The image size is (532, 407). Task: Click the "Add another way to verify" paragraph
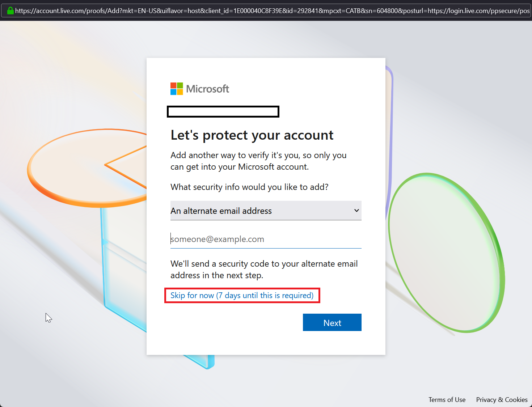click(258, 161)
